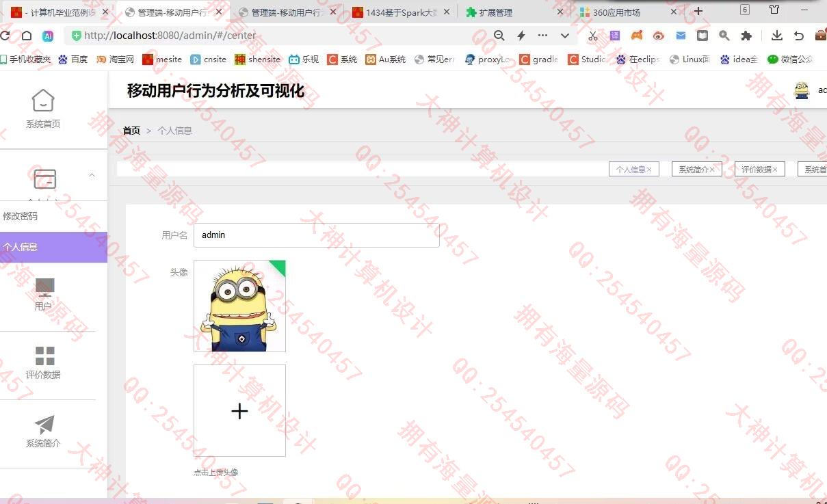Image resolution: width=827 pixels, height=504 pixels.
Task: Open the 用户 monitor icon
Action: tap(45, 287)
